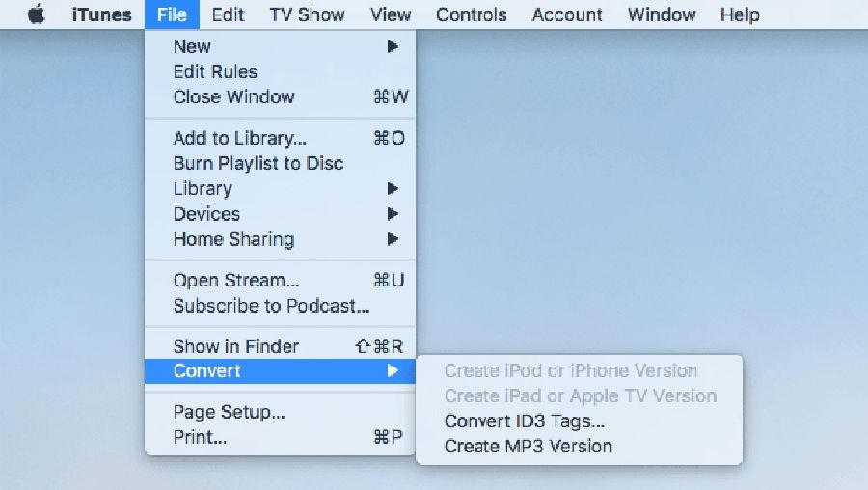
Task: Open the Window menu
Action: click(662, 14)
